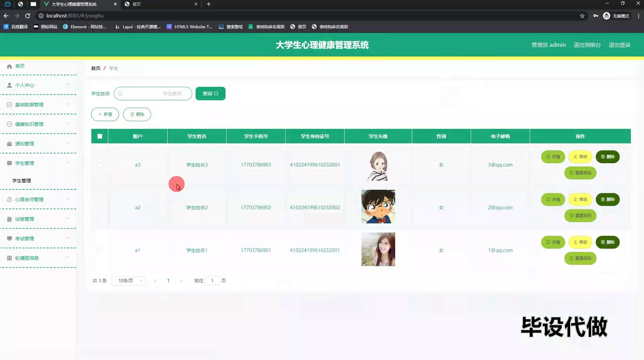Open the 图标网站 bookmark
This screenshot has height=360, width=644.
(45, 27)
